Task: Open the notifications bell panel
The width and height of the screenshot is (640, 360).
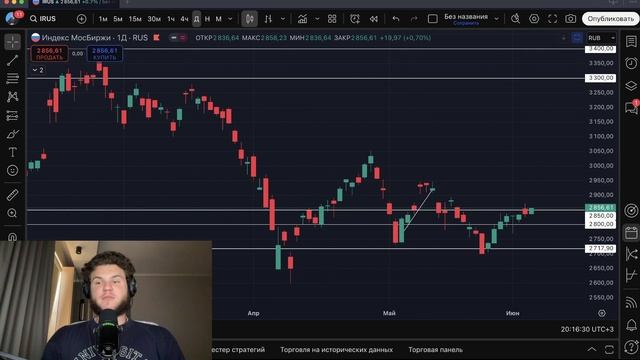Action: pos(631,325)
